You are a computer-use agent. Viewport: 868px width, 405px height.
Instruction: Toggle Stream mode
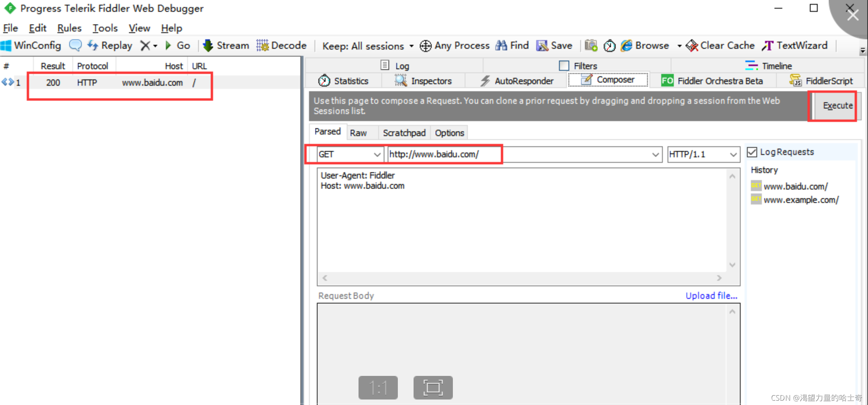pyautogui.click(x=226, y=46)
